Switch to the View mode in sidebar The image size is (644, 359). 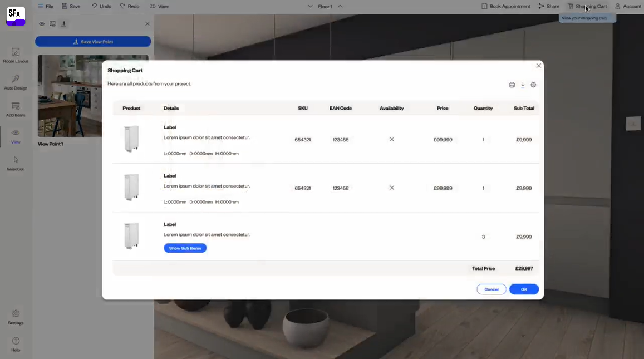point(16,136)
